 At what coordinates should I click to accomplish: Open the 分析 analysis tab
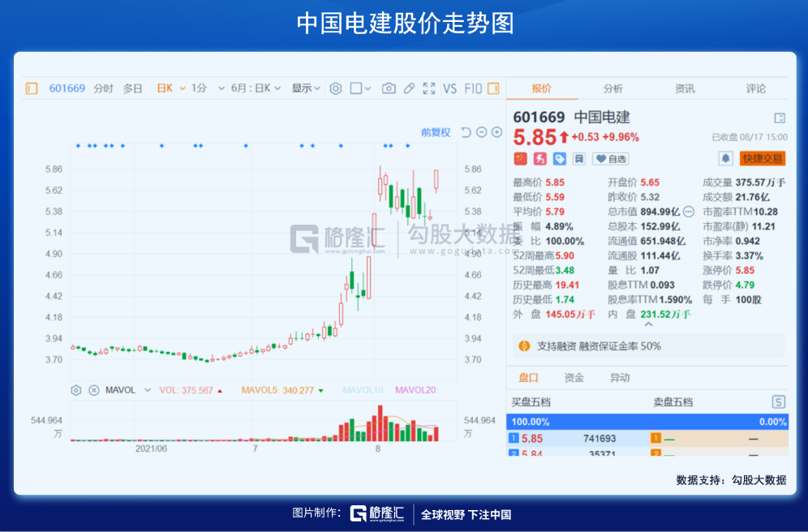click(x=613, y=88)
